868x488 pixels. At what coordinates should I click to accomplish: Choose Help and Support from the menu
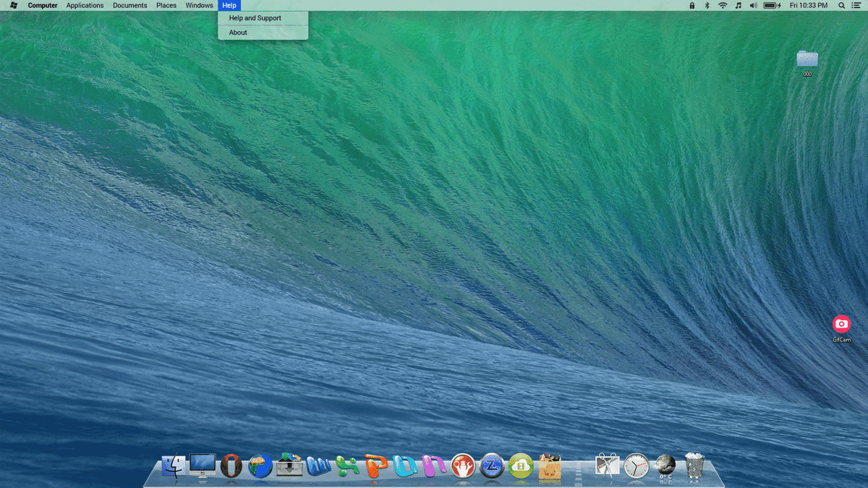tap(263, 18)
